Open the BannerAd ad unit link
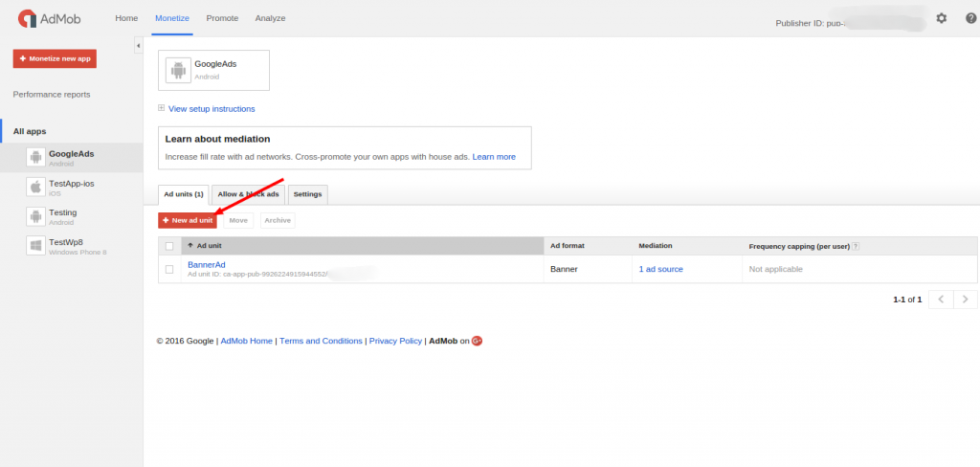 (x=207, y=264)
